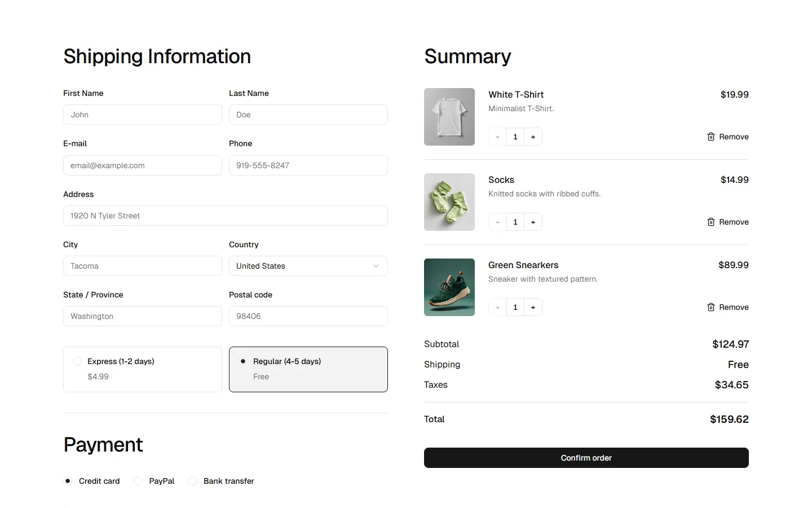Decrease White T-Shirt quantity with minus
Image resolution: width=812 pixels, height=508 pixels.
click(x=497, y=137)
